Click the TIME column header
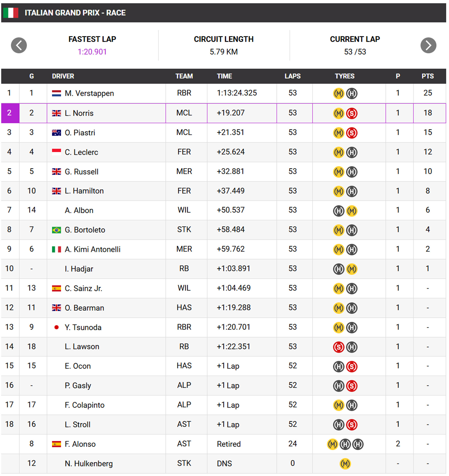Viewport: 449px width, 476px height. tap(224, 76)
